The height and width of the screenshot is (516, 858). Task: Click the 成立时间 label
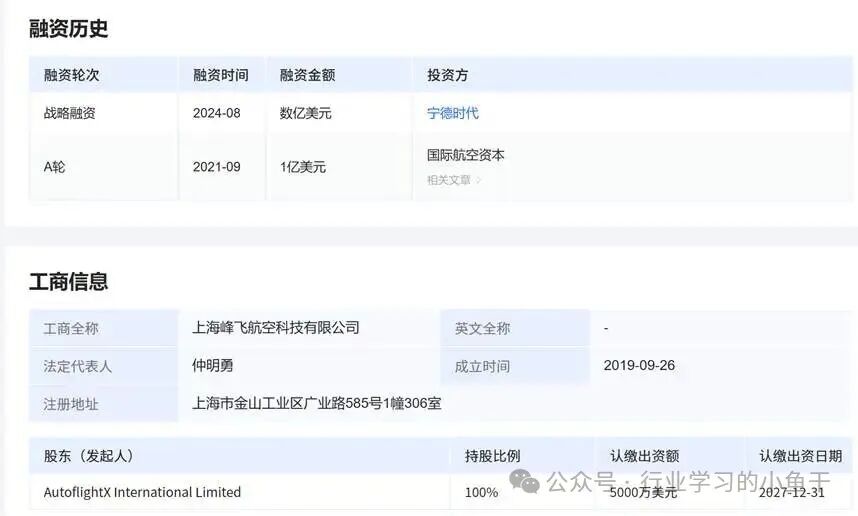482,366
